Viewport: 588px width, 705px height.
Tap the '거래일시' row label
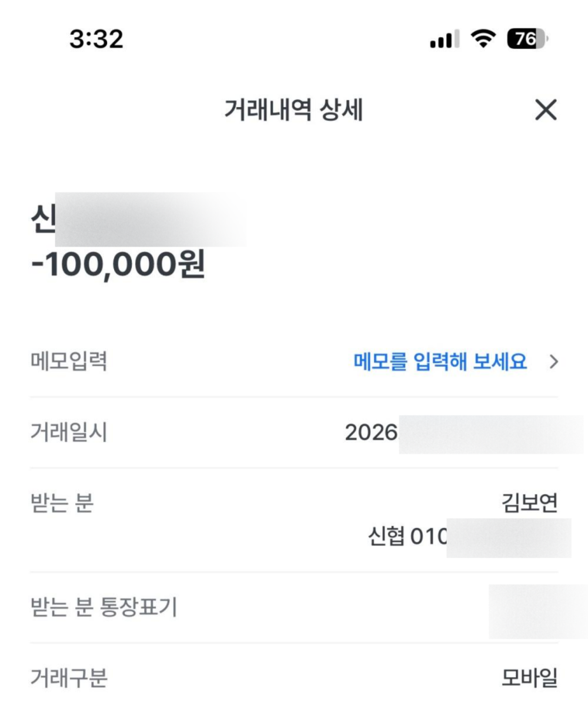click(x=68, y=433)
